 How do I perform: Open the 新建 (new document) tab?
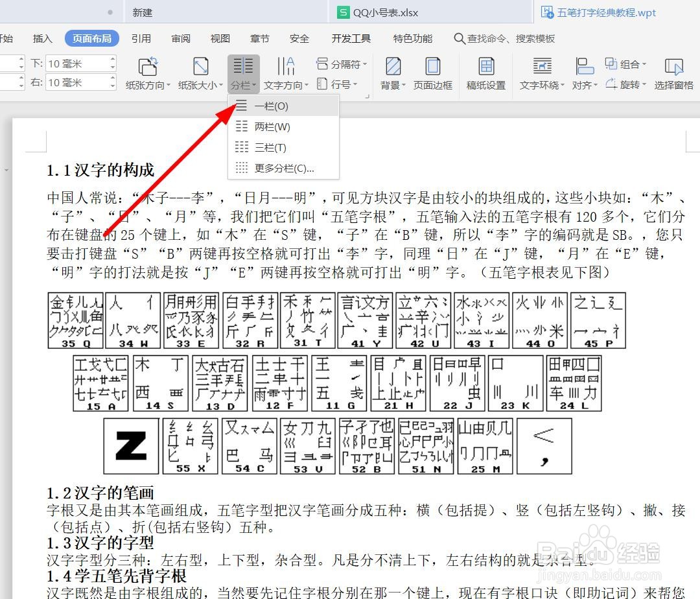pyautogui.click(x=142, y=12)
